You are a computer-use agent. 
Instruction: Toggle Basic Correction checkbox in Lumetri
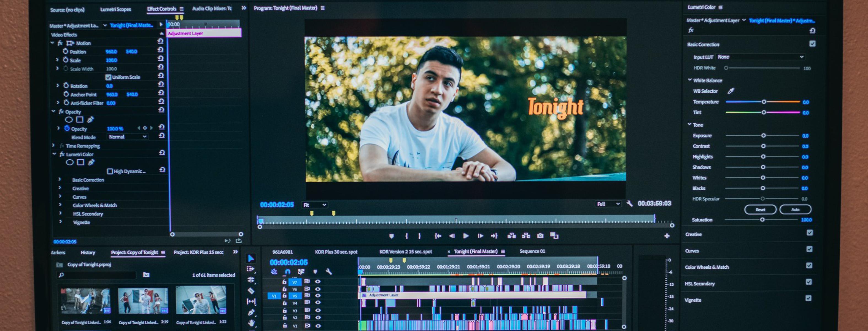pyautogui.click(x=812, y=44)
